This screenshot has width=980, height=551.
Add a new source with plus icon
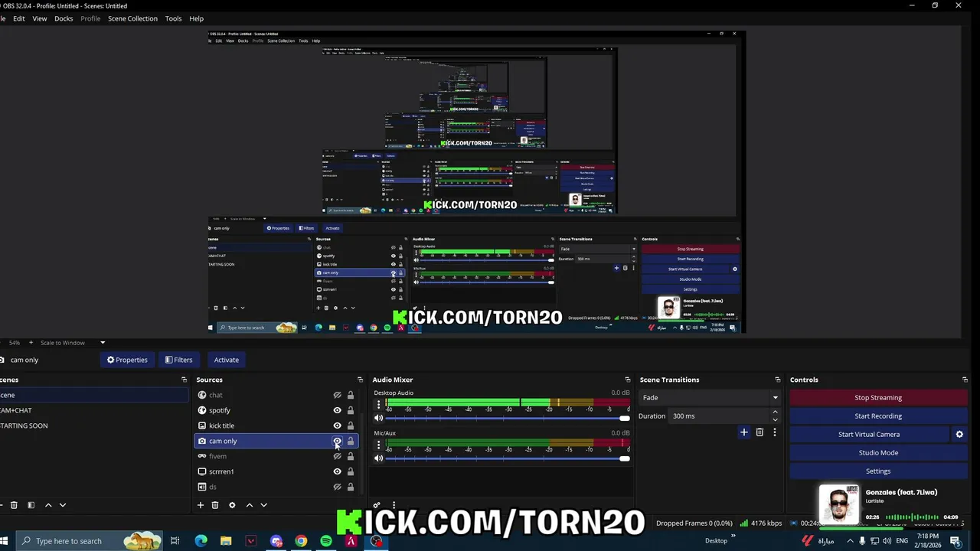(x=201, y=505)
